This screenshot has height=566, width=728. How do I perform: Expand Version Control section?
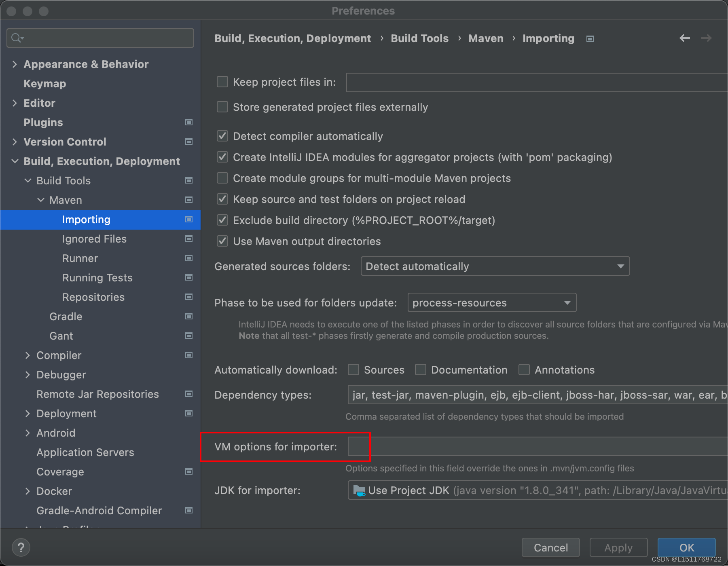click(15, 141)
